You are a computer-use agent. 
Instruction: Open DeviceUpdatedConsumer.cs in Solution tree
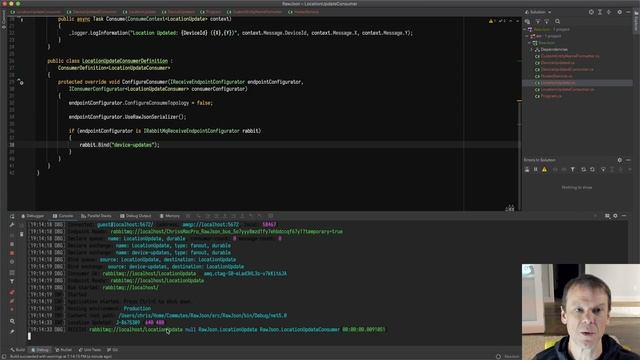pyautogui.click(x=567, y=69)
